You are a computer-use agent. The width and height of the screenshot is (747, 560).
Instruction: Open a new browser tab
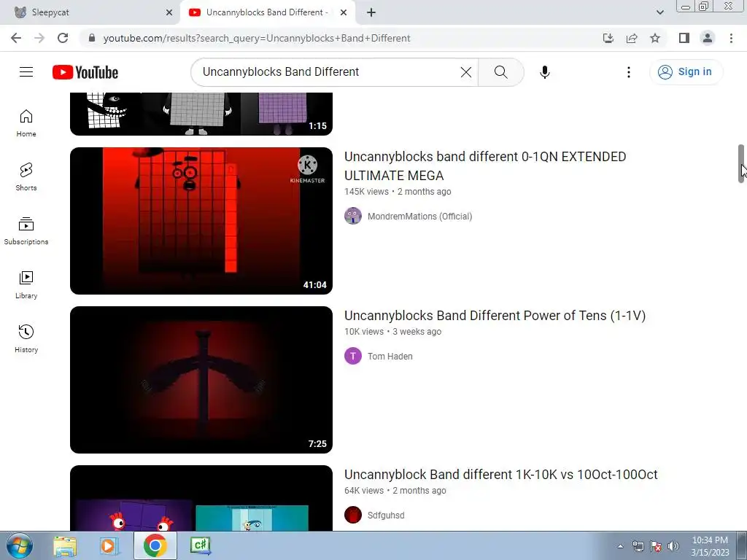pos(371,12)
